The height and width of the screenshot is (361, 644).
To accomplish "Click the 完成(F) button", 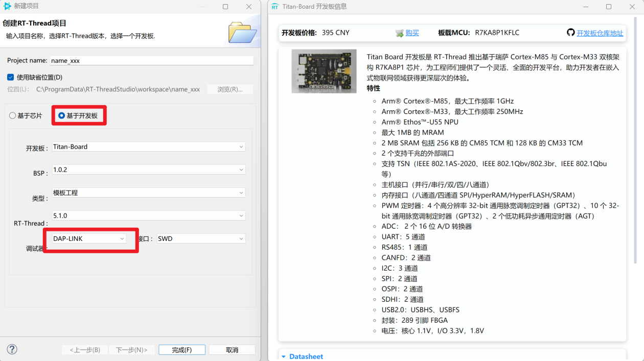I will point(182,350).
